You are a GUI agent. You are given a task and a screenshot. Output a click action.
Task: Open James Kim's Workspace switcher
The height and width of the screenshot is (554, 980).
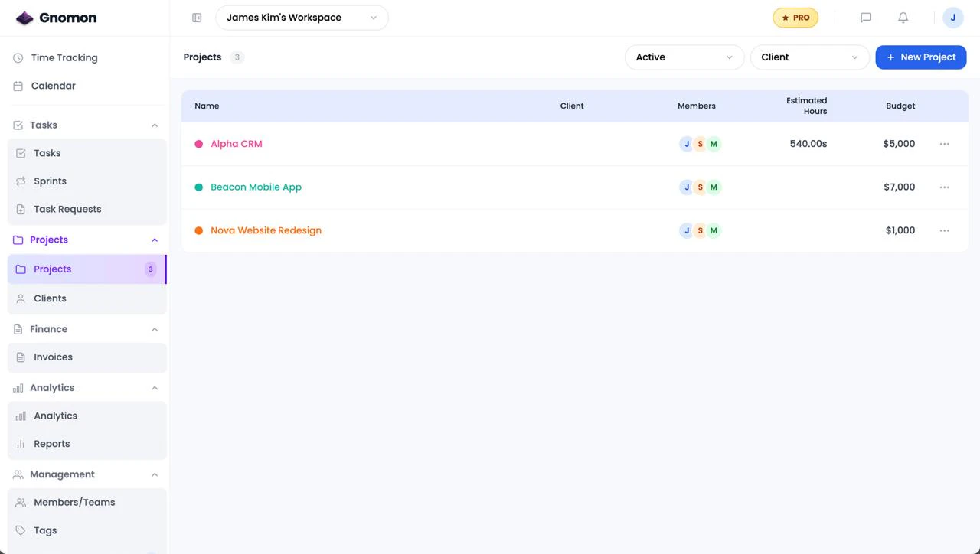pos(302,18)
